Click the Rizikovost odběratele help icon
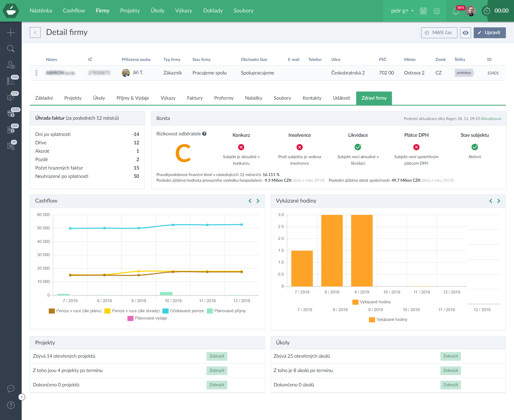The width and height of the screenshot is (514, 420). tap(204, 134)
